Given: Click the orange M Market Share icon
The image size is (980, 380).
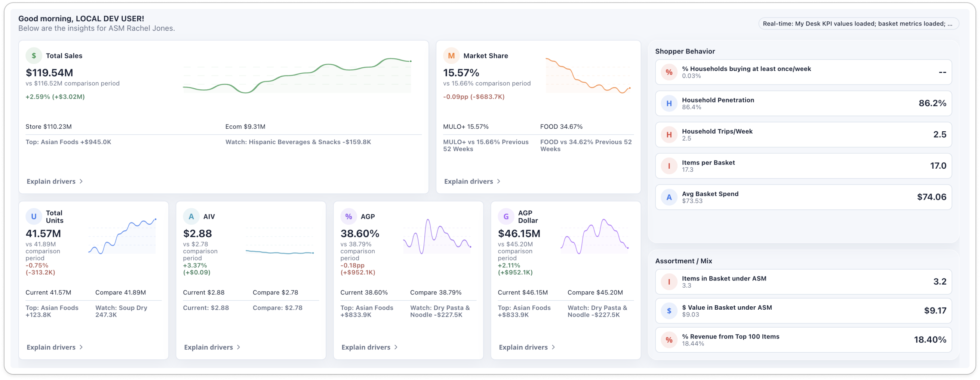Looking at the screenshot, I should [451, 55].
